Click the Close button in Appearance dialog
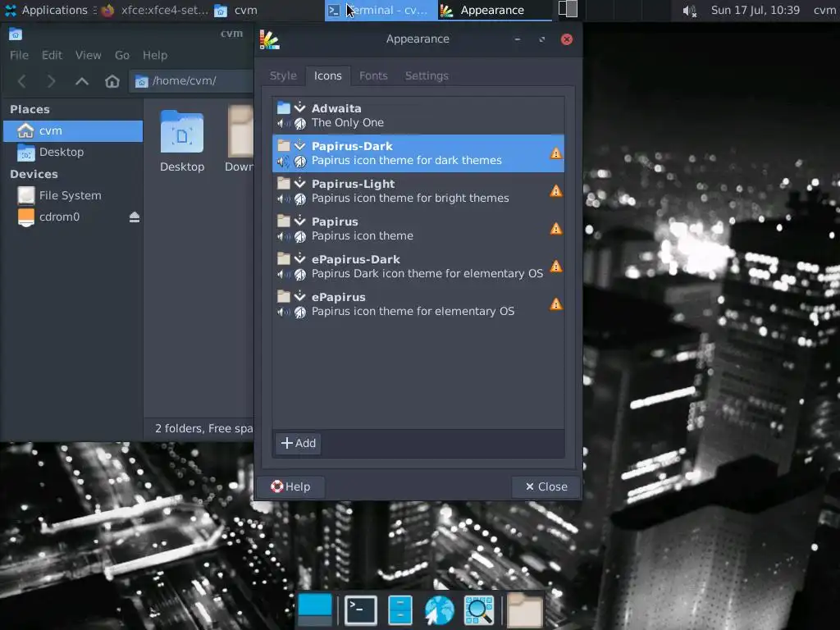This screenshot has width=840, height=630. pos(546,487)
